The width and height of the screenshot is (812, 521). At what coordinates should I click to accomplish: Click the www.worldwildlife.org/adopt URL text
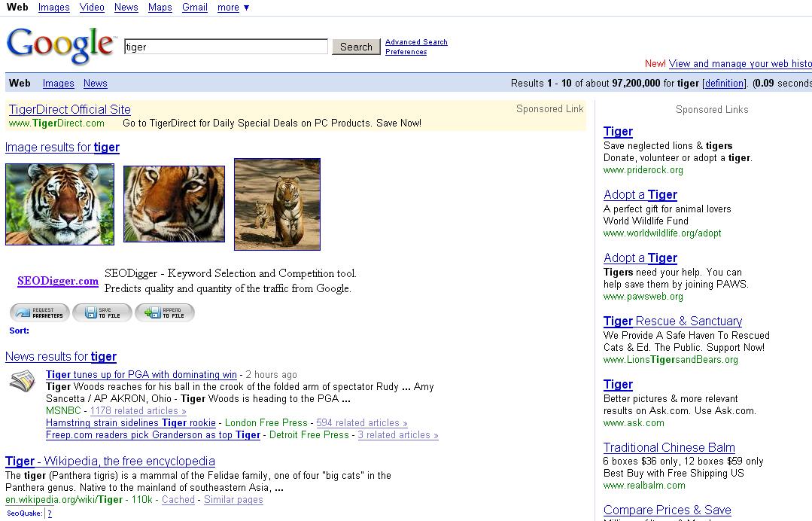coord(662,233)
